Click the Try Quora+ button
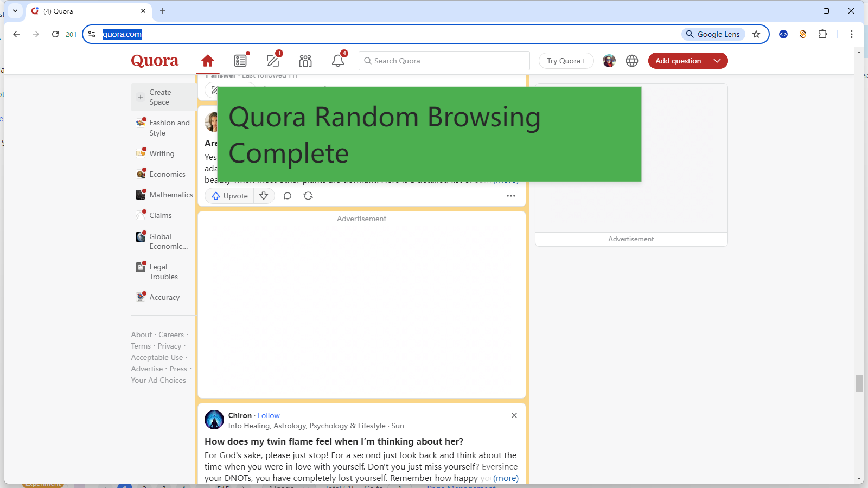Viewport: 868px width, 488px height. 566,61
